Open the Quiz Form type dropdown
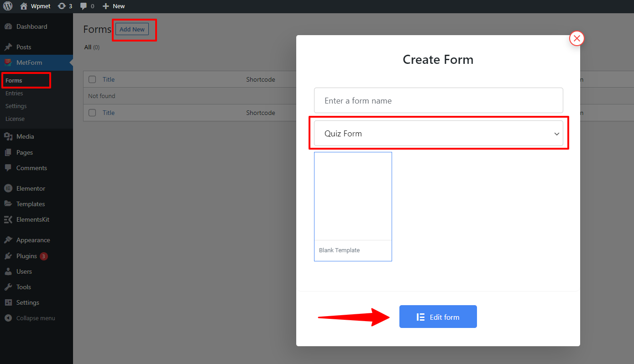 coord(438,133)
